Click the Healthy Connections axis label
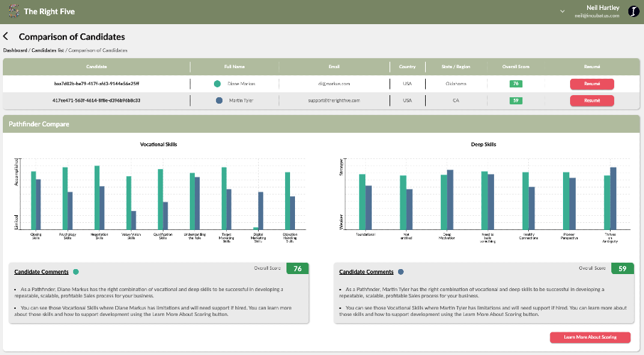The image size is (644, 355). click(529, 236)
